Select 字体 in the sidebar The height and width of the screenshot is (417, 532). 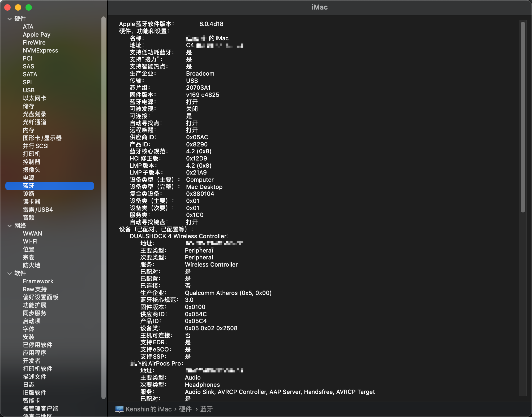(29, 329)
